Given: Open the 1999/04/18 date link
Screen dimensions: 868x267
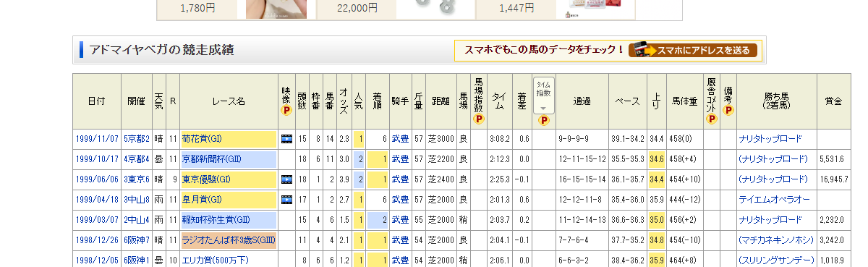Looking at the screenshot, I should [97, 199].
